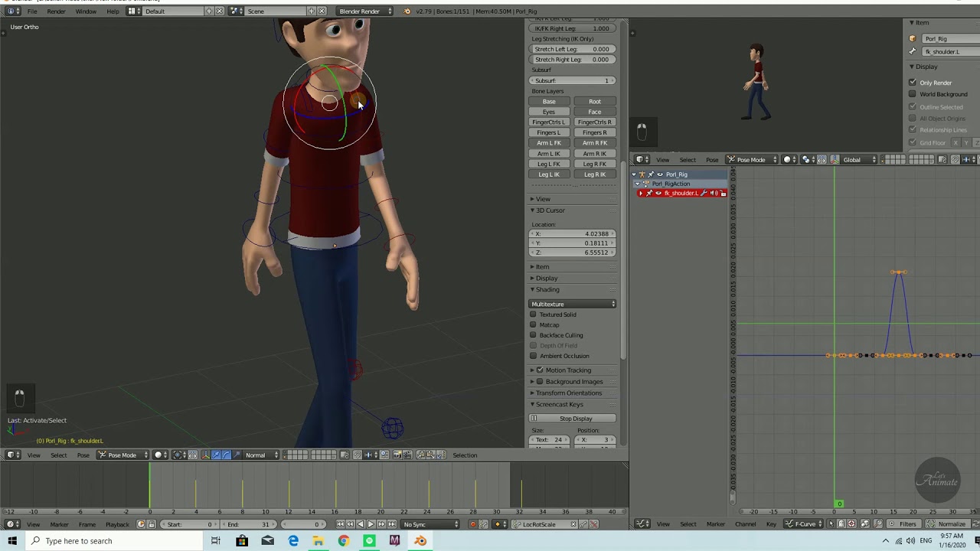Image resolution: width=980 pixels, height=551 pixels.
Task: Open the File menu
Action: tap(32, 11)
